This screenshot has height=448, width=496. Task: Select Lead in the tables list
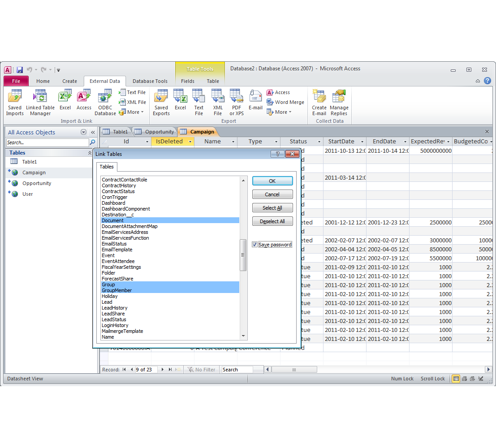(170, 302)
